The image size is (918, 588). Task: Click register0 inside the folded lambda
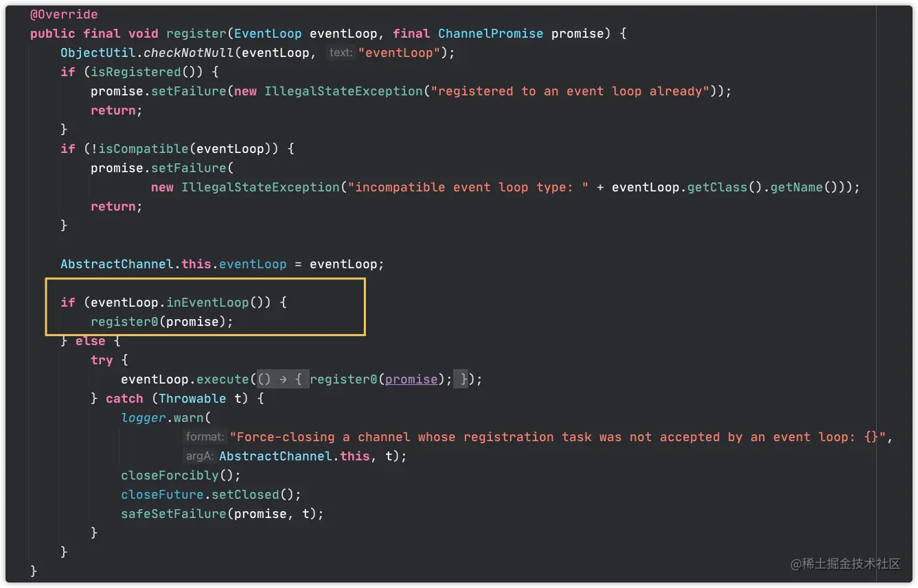coord(343,379)
